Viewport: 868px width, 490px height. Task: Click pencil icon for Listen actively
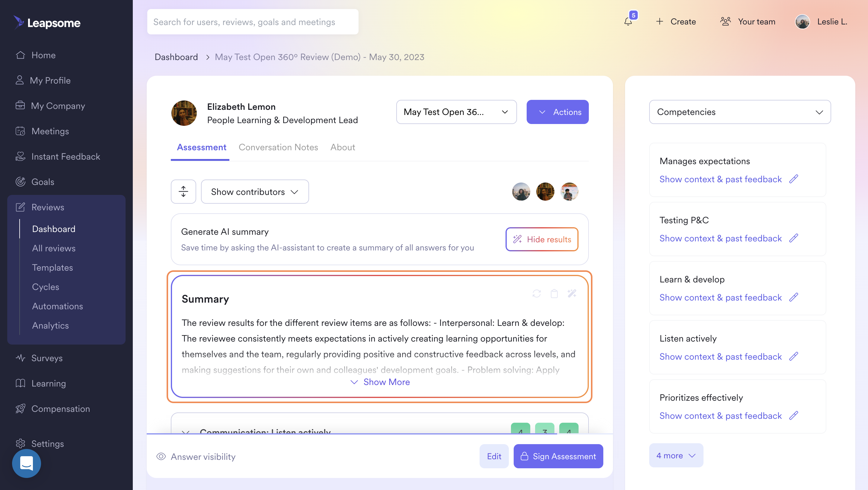794,356
